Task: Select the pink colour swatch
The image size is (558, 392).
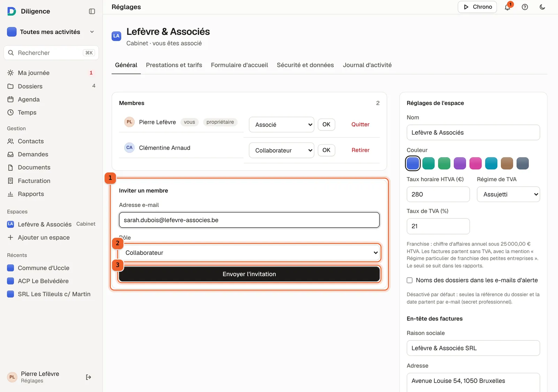Action: click(475, 163)
